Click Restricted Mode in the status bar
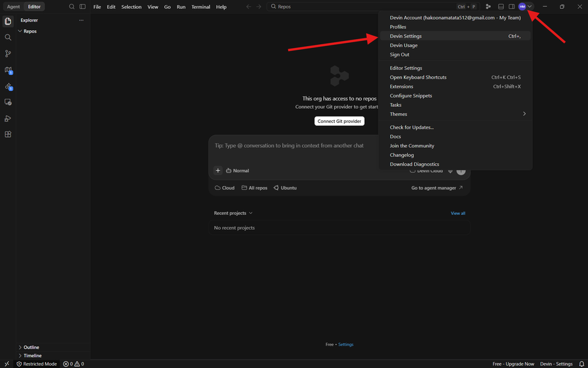Viewport: 588px width, 368px height. [37, 364]
